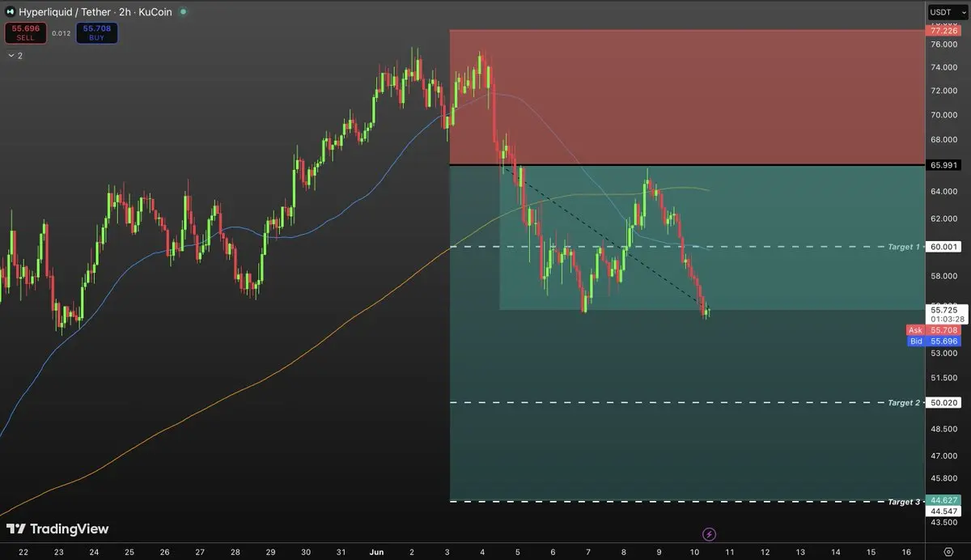Open the USDT currency dropdown
The height and width of the screenshot is (560, 971).
pyautogui.click(x=948, y=12)
